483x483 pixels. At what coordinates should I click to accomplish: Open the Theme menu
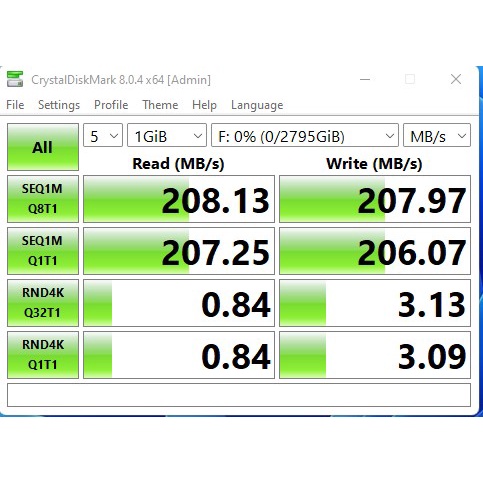pyautogui.click(x=160, y=105)
